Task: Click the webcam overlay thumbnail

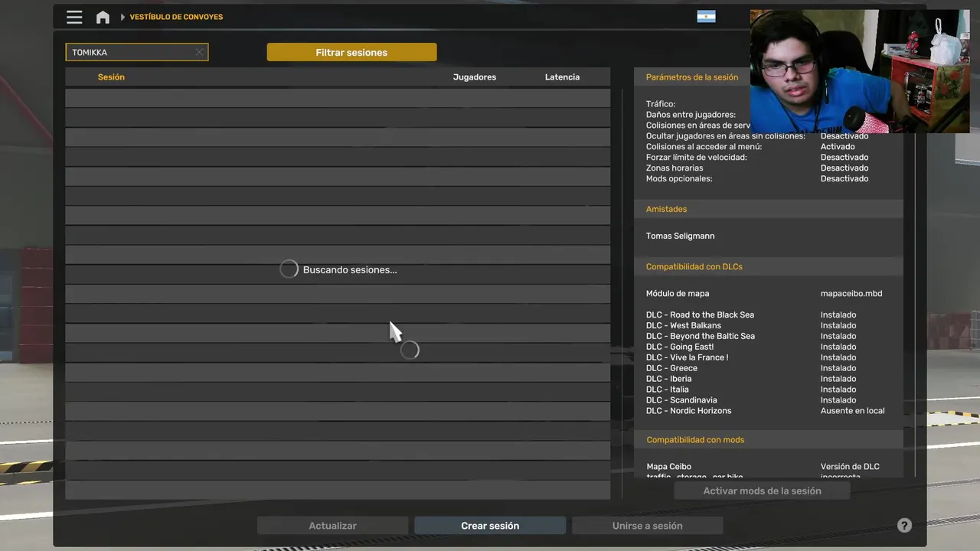Action: (x=859, y=71)
